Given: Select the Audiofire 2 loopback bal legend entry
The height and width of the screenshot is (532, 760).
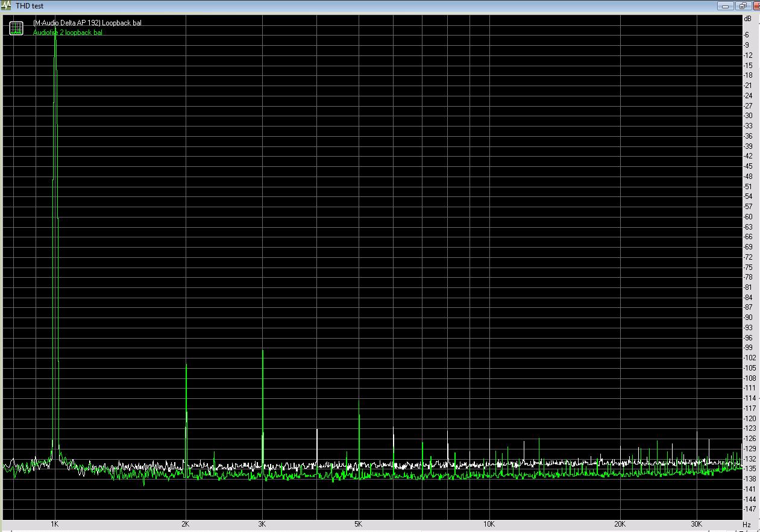Looking at the screenshot, I should click(x=68, y=33).
